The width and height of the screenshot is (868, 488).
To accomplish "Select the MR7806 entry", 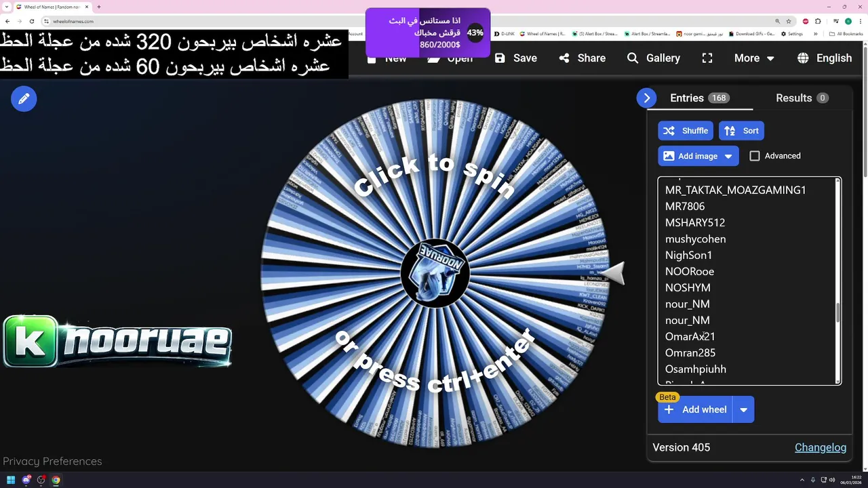I will (x=685, y=206).
